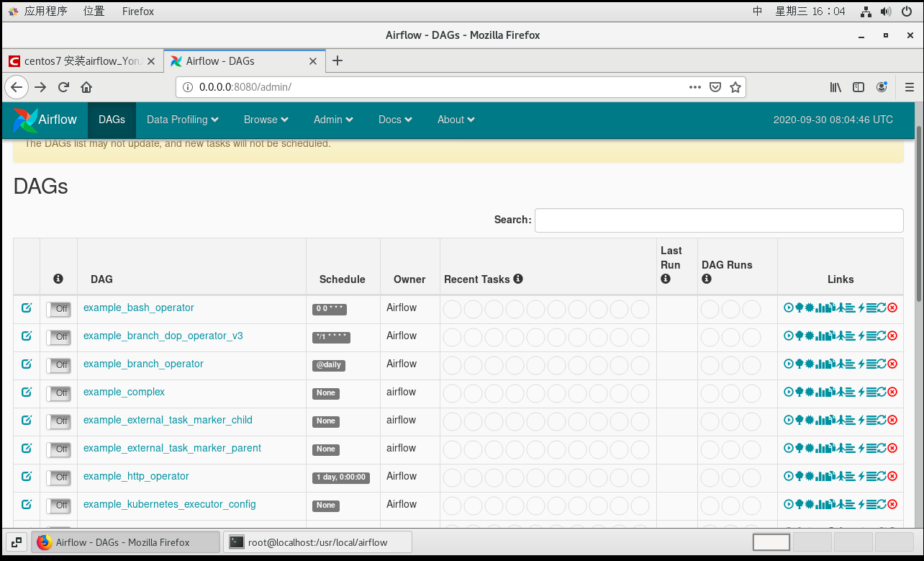Viewport: 924px width, 561px height.
Task: Trigger the example_kubernetes_executor_config DAG
Action: click(x=789, y=504)
